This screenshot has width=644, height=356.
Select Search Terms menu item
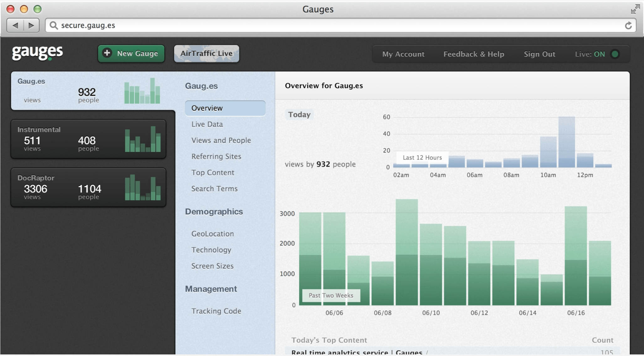(x=214, y=189)
